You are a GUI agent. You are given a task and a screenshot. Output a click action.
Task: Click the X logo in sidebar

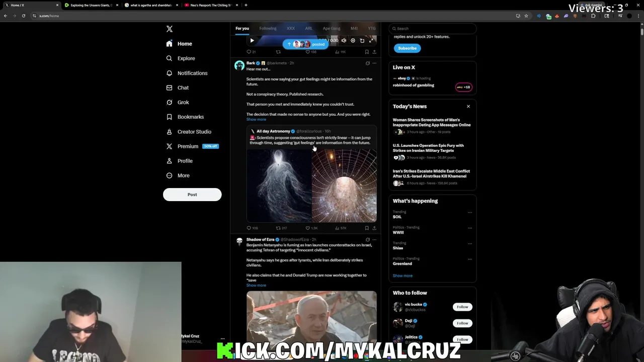(170, 29)
